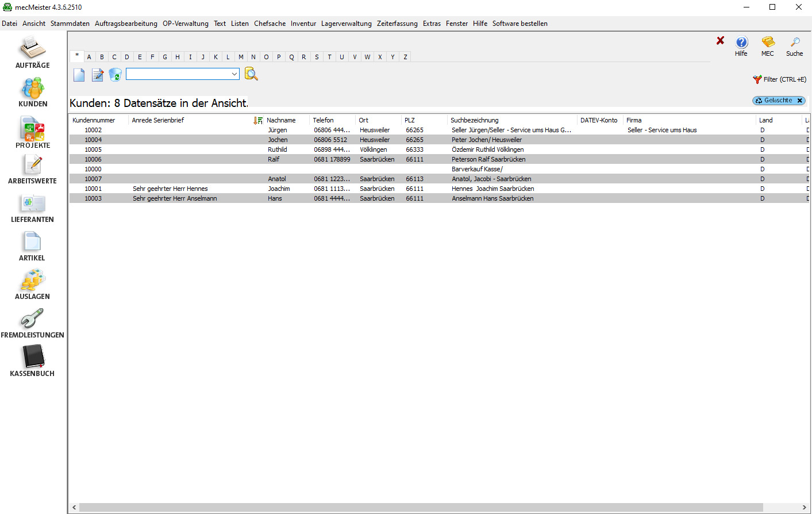812x514 pixels.
Task: Click the database search magnifier icon
Action: point(251,74)
